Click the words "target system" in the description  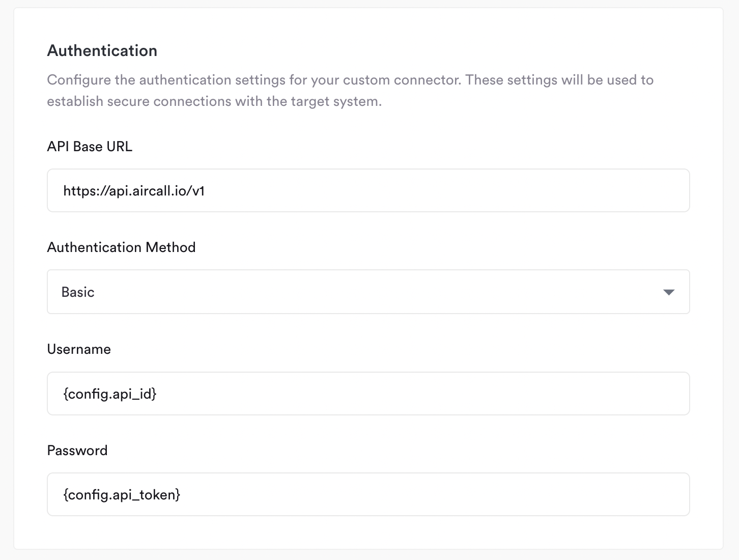point(335,101)
